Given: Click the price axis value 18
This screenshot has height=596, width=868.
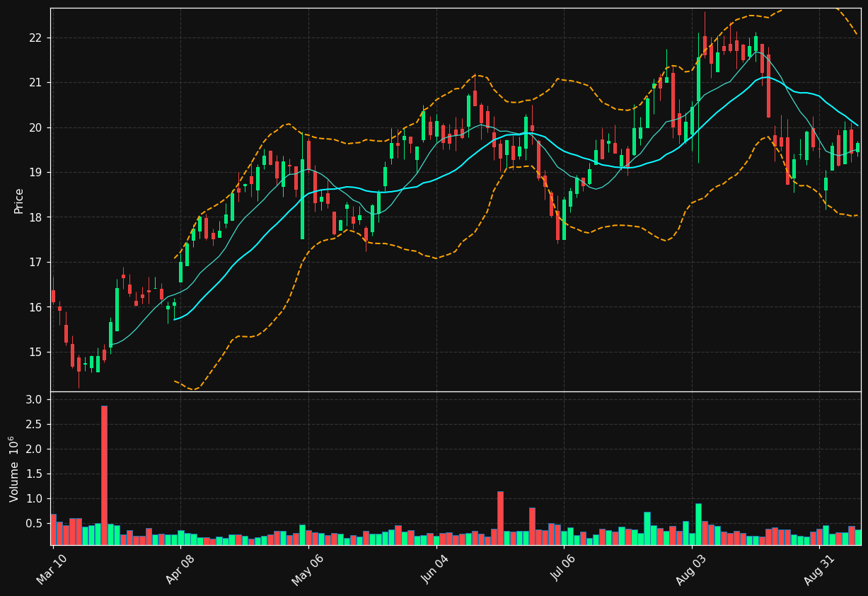Looking at the screenshot, I should click(36, 217).
